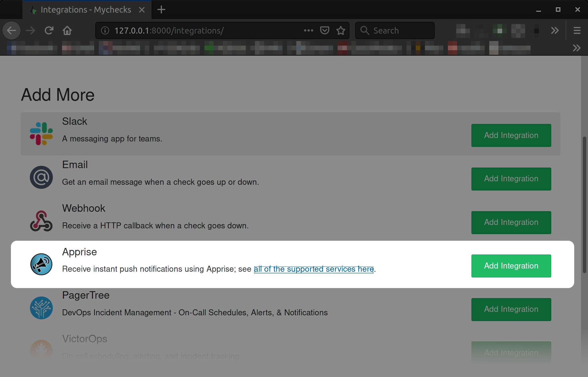Viewport: 588px width, 377px height.
Task: Go to browser home page icon
Action: tap(67, 30)
